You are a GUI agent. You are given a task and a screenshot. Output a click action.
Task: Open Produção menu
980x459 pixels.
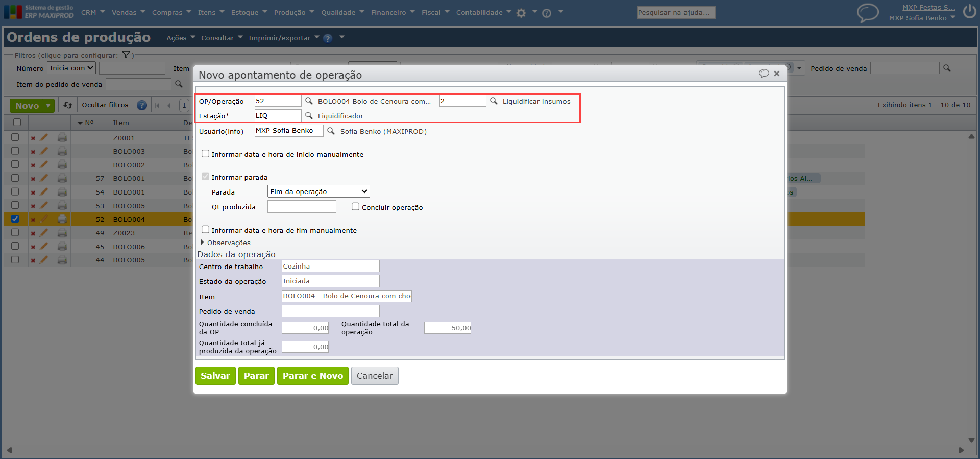tap(294, 12)
